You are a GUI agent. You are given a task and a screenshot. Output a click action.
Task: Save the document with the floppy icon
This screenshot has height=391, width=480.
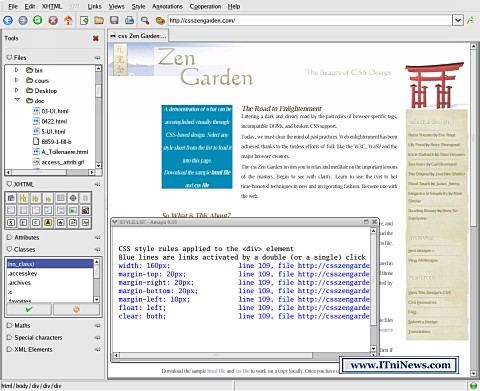point(114,20)
